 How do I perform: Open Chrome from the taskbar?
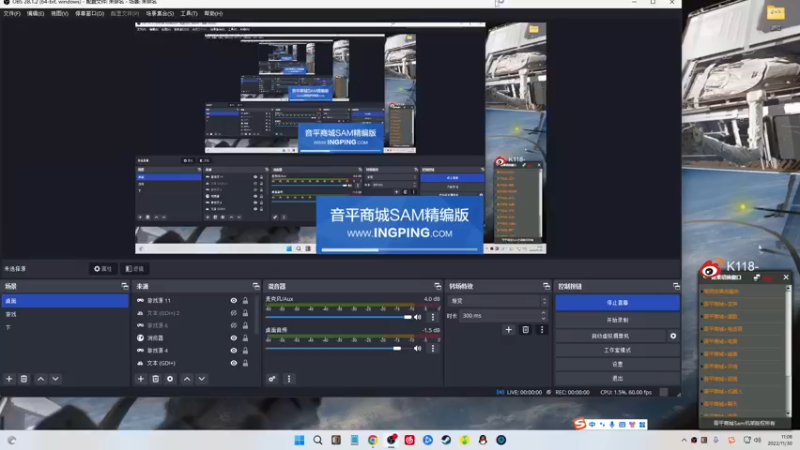coord(372,440)
